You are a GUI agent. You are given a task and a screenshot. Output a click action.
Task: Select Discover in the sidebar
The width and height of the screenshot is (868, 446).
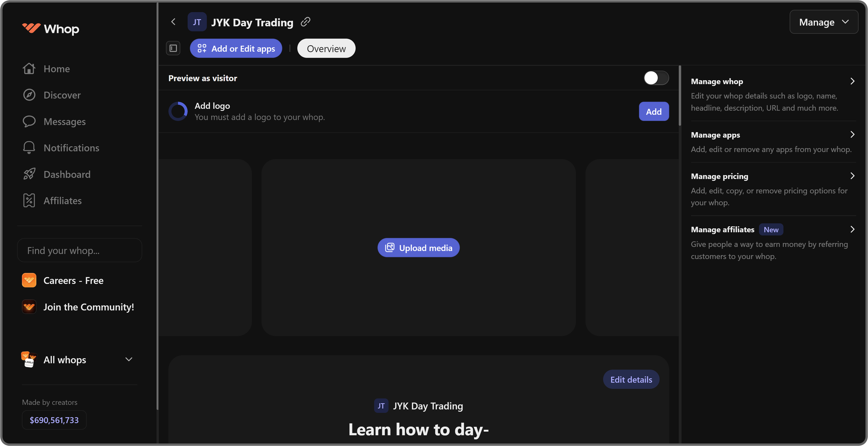click(x=62, y=95)
